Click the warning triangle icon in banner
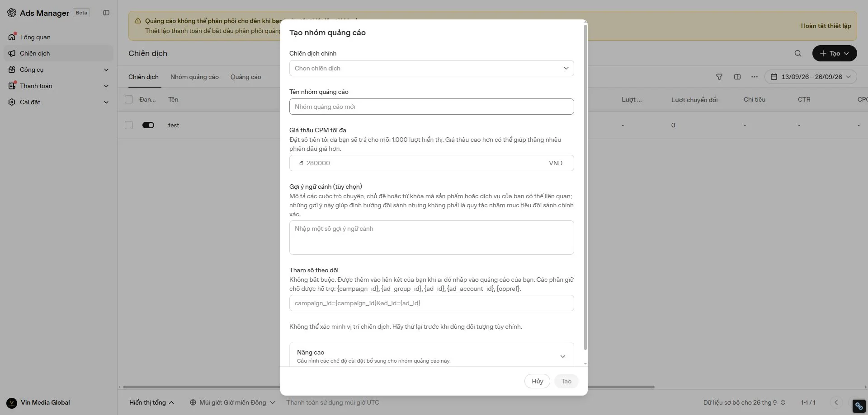 pyautogui.click(x=138, y=21)
